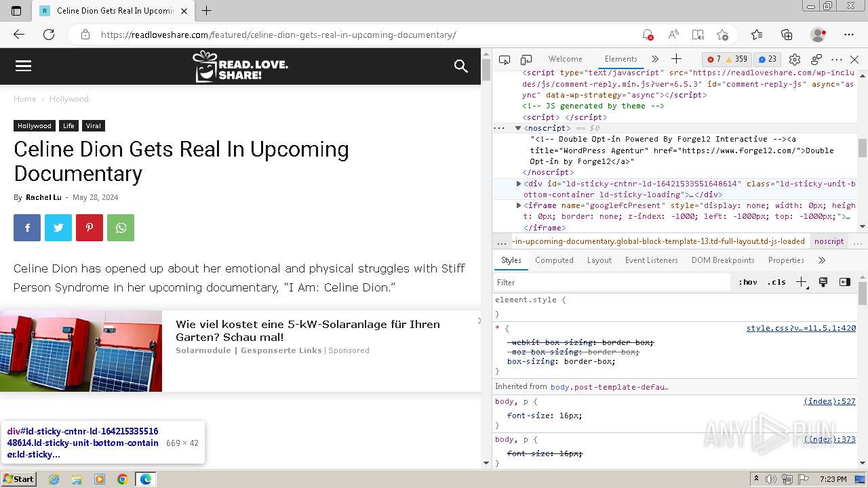Image resolution: width=868 pixels, height=488 pixels.
Task: Open the Viral category tag
Action: tap(94, 126)
